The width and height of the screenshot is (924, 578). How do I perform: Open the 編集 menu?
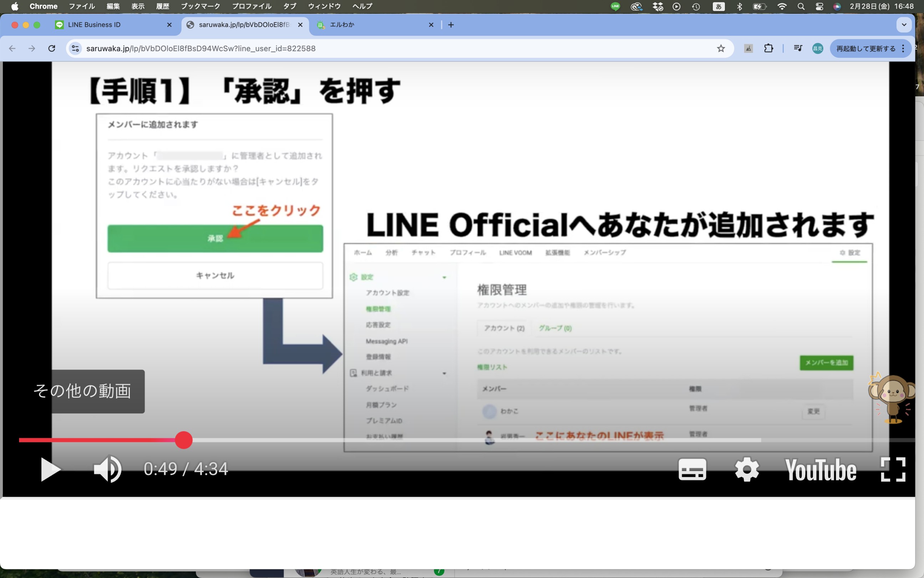(113, 6)
